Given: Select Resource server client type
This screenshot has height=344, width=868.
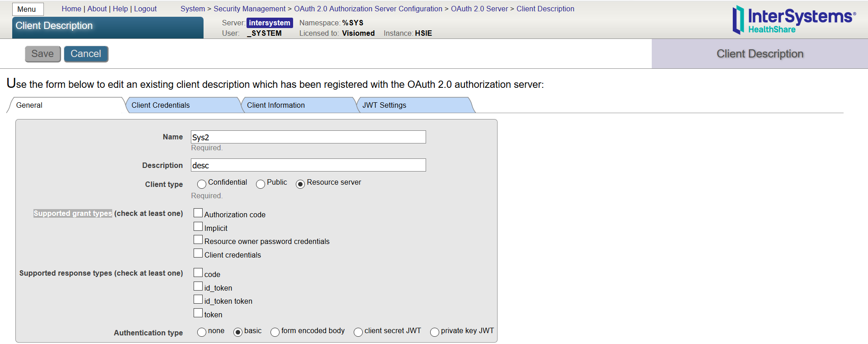Looking at the screenshot, I should (300, 184).
